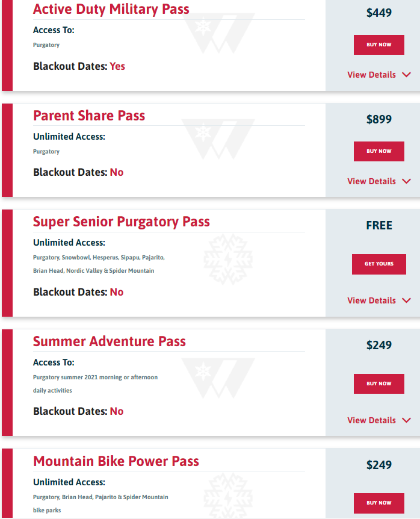
Task: Click Buy Now for Active Duty Military Pass
Action: click(378, 45)
